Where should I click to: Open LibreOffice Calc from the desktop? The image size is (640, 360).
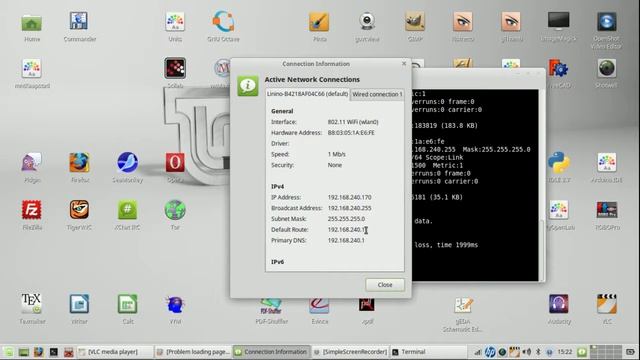[127, 304]
